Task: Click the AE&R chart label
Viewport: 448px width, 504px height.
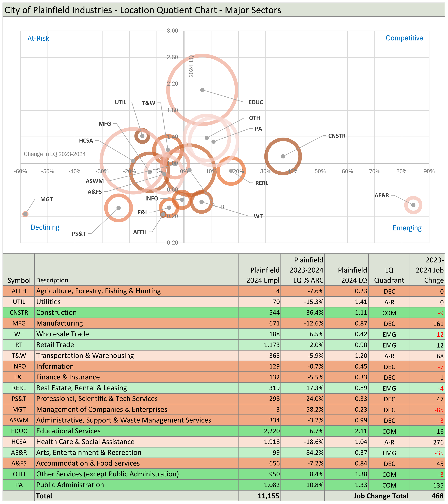Action: tap(382, 196)
